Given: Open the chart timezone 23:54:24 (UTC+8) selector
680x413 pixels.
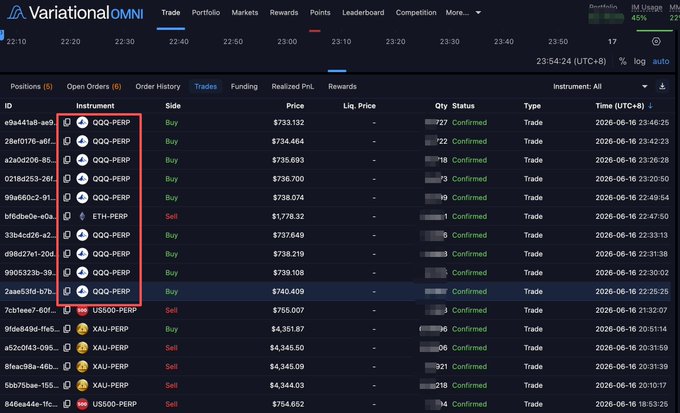Looking at the screenshot, I should click(571, 61).
